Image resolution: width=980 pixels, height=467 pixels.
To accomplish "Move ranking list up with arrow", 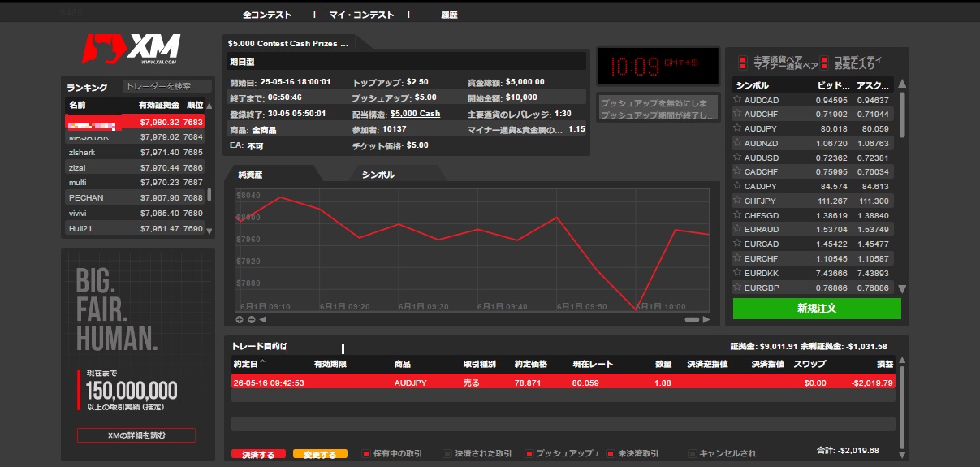I will [209, 106].
